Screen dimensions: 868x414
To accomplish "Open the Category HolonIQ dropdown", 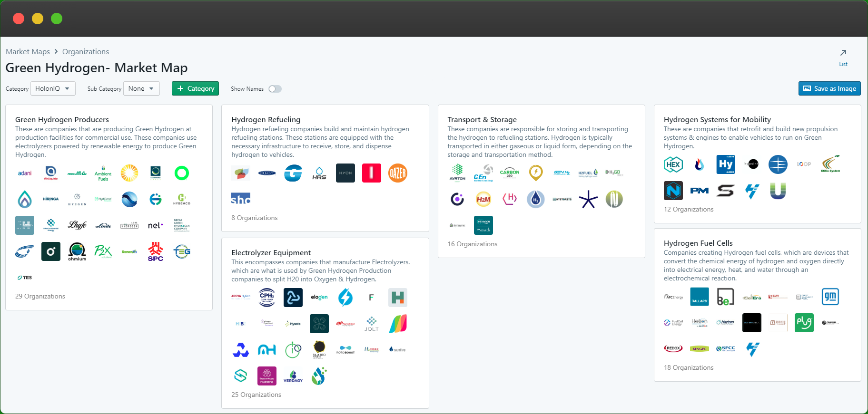I will point(53,88).
